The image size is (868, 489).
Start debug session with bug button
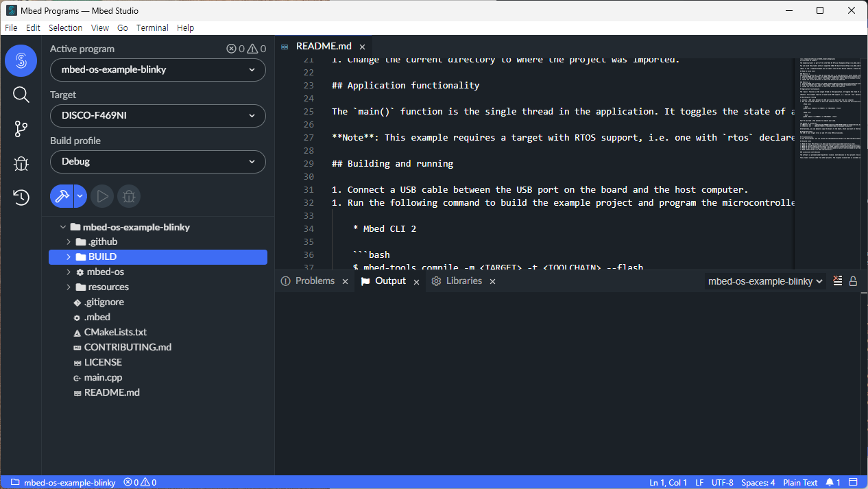tap(129, 196)
